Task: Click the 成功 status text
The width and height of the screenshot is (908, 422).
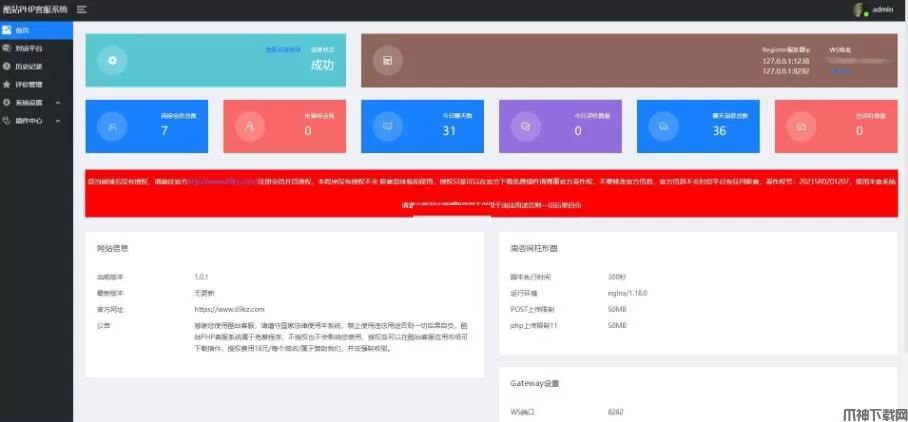Action: (322, 65)
